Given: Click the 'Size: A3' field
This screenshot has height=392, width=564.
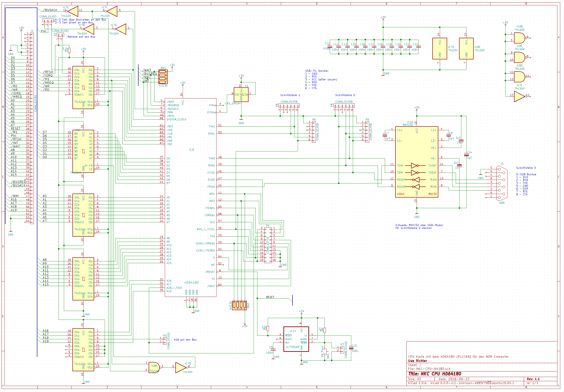Looking at the screenshot, I should click(x=414, y=379).
